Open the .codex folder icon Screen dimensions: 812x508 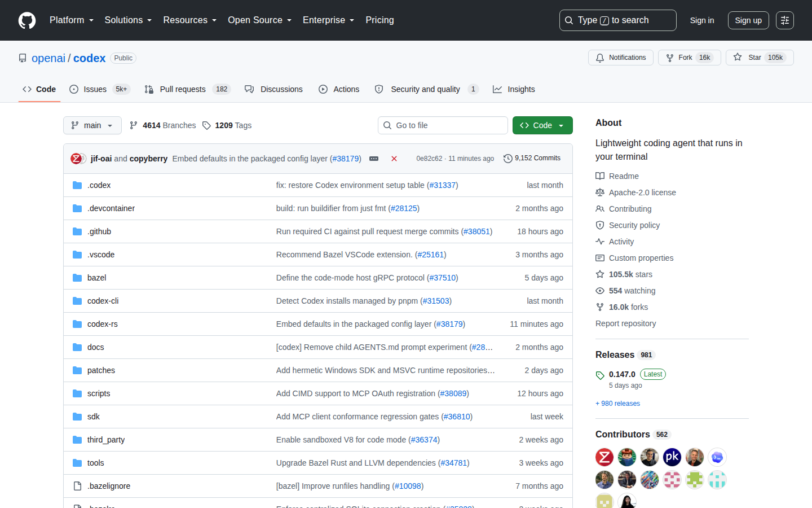pos(77,185)
